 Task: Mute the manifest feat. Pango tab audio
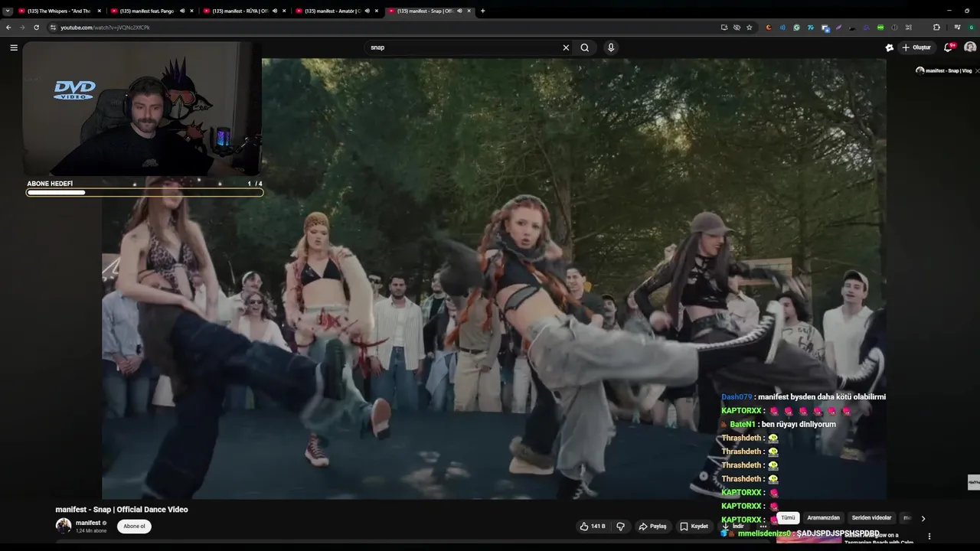(182, 11)
